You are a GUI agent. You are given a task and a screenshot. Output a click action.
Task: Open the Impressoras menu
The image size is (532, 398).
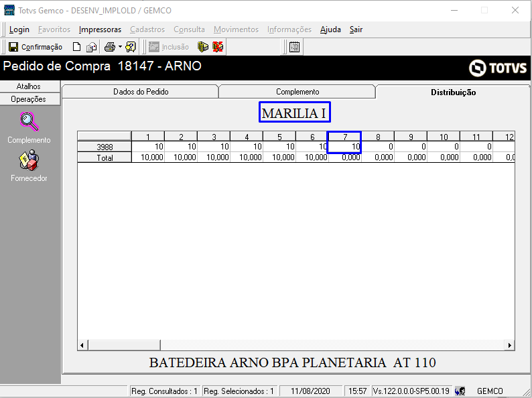(100, 29)
